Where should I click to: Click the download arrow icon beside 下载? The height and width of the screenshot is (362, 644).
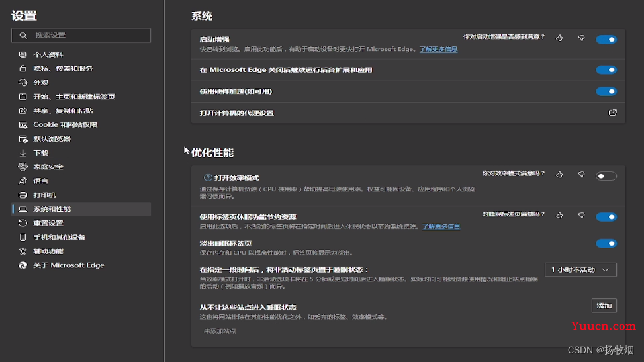click(x=23, y=153)
